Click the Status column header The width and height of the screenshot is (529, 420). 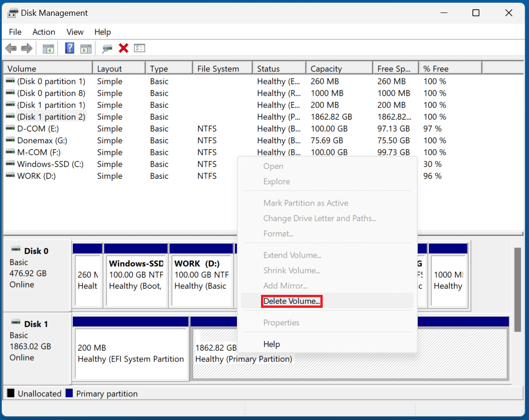pyautogui.click(x=279, y=68)
